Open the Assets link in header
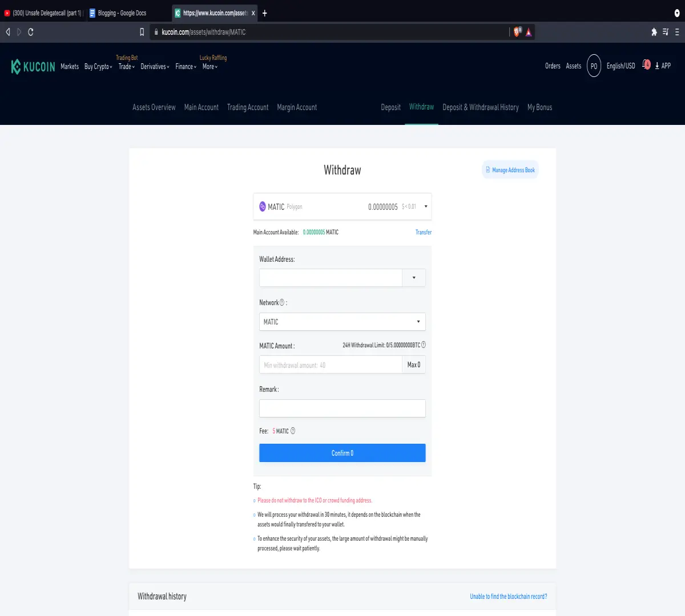Image resolution: width=685 pixels, height=616 pixels. click(574, 66)
